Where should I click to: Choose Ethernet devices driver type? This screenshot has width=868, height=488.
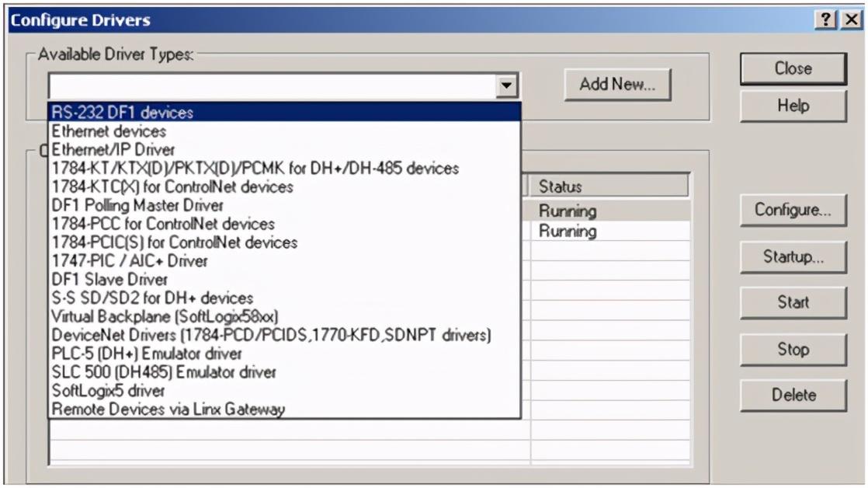[x=284, y=131]
